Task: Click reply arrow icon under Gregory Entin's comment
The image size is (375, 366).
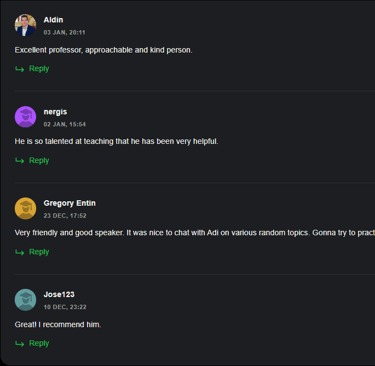Action: point(20,252)
